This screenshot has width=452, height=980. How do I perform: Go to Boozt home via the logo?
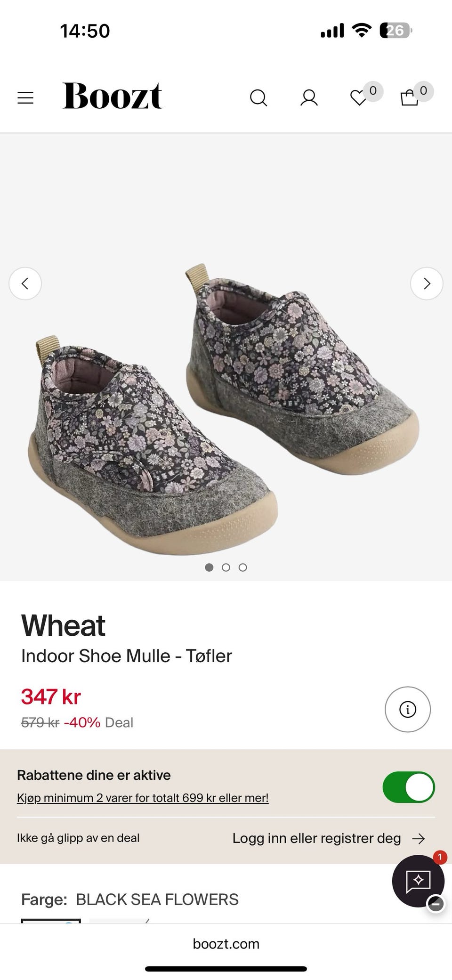[112, 96]
